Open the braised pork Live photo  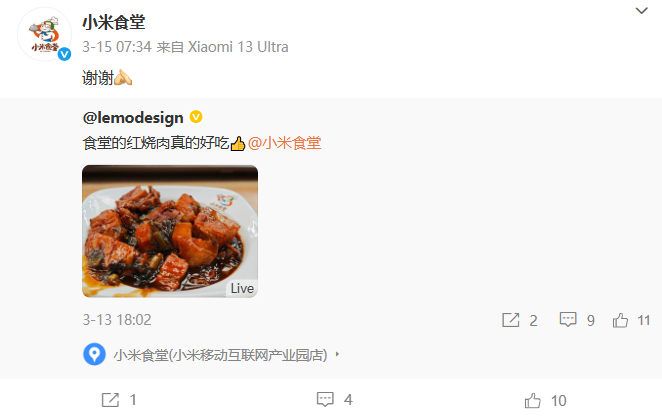[x=170, y=231]
